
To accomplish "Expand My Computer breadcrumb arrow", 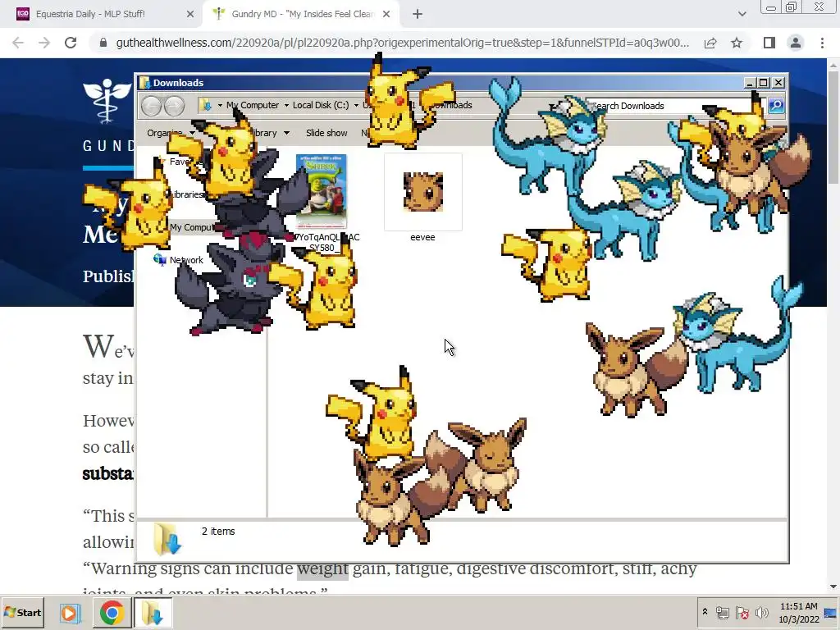I will point(286,106).
